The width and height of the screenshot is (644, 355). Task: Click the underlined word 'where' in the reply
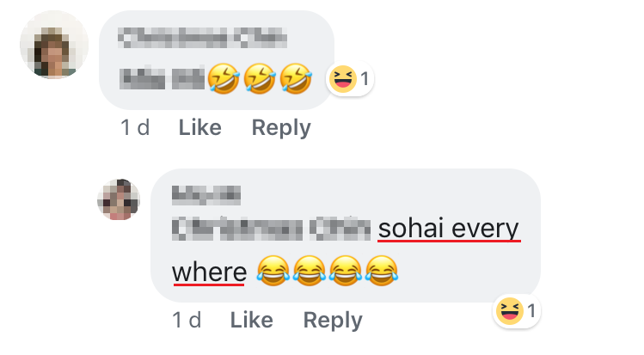(x=209, y=272)
